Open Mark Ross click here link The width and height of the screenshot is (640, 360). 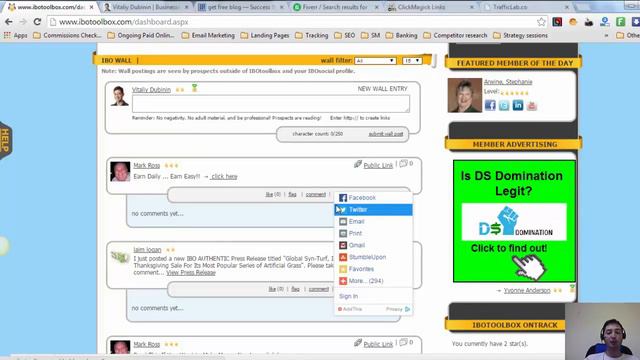coord(224,176)
